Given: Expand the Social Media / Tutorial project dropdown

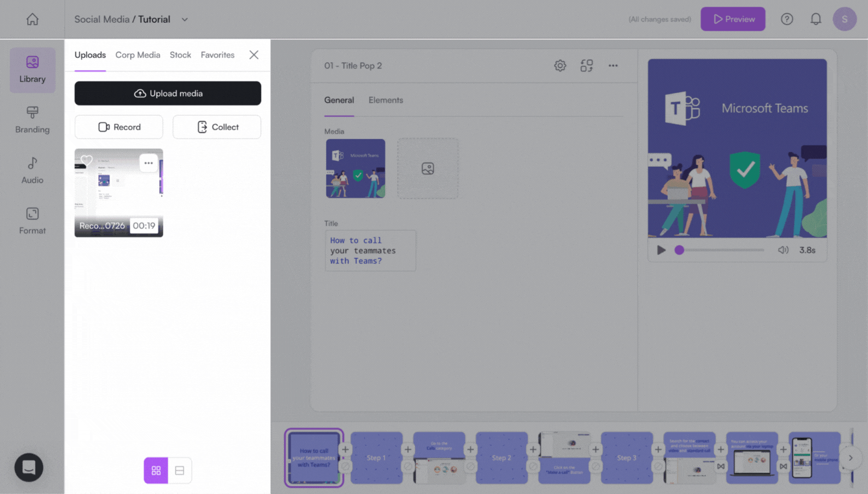Looking at the screenshot, I should pos(185,19).
